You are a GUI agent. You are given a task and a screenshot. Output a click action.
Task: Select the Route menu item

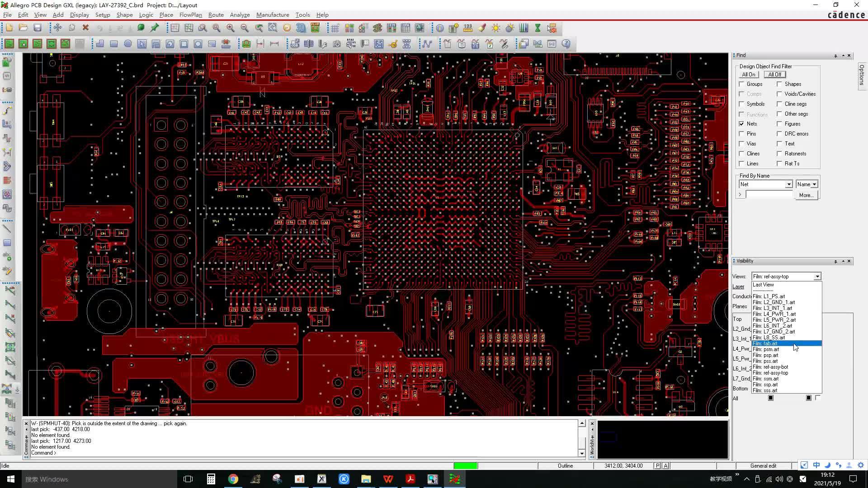click(217, 15)
